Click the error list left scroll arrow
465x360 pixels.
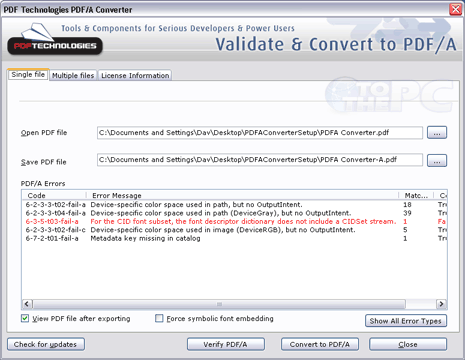(27, 304)
